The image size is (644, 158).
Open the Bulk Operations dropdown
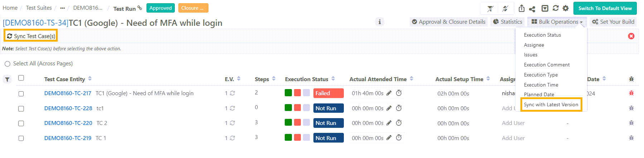click(557, 22)
